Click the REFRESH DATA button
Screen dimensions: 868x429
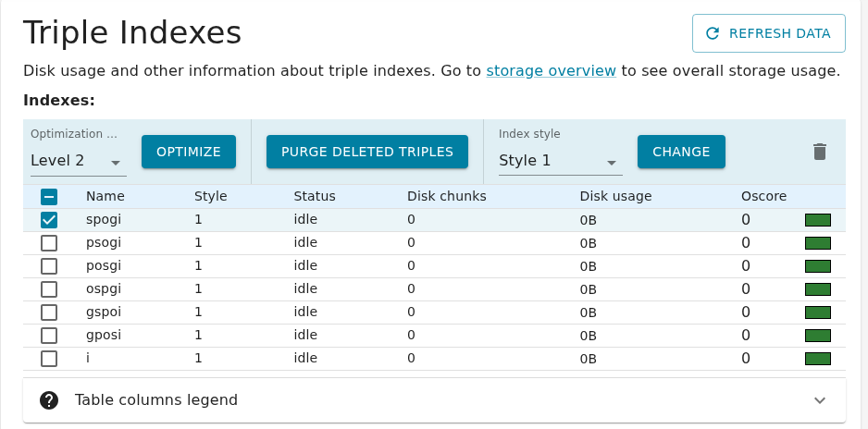click(x=769, y=33)
